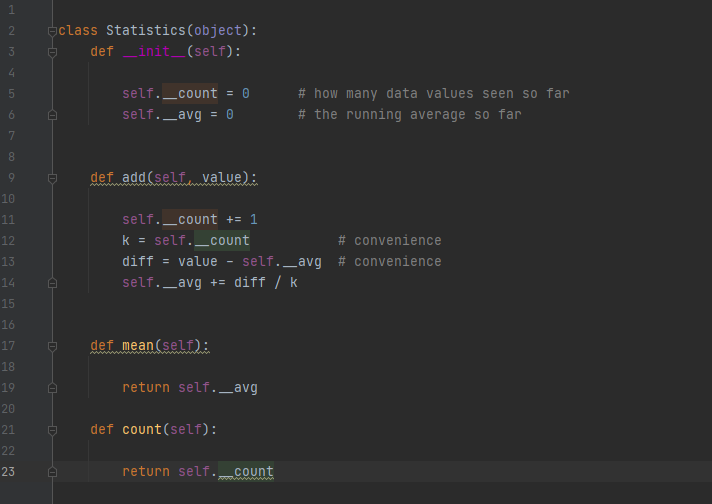Click __count on line 5
712x504 pixels.
[190, 94]
